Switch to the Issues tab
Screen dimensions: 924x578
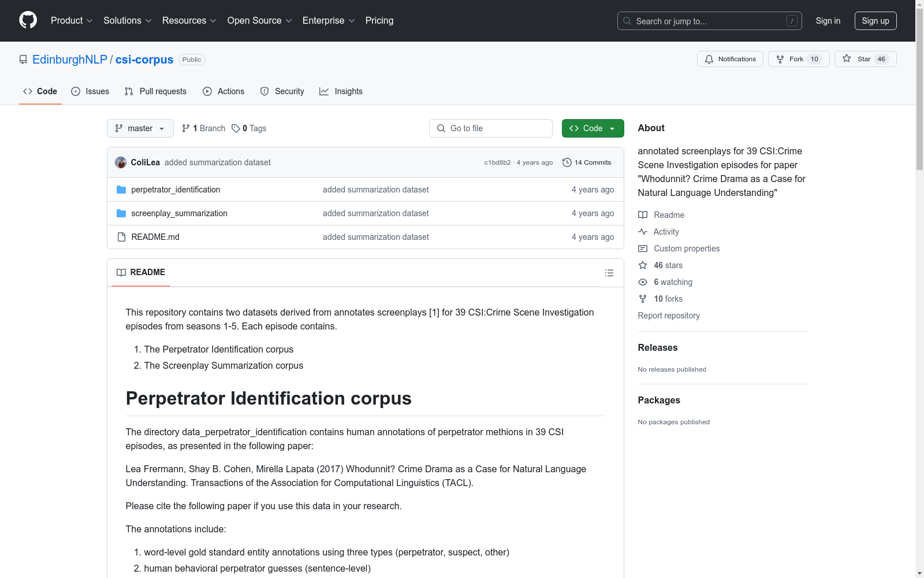(90, 91)
